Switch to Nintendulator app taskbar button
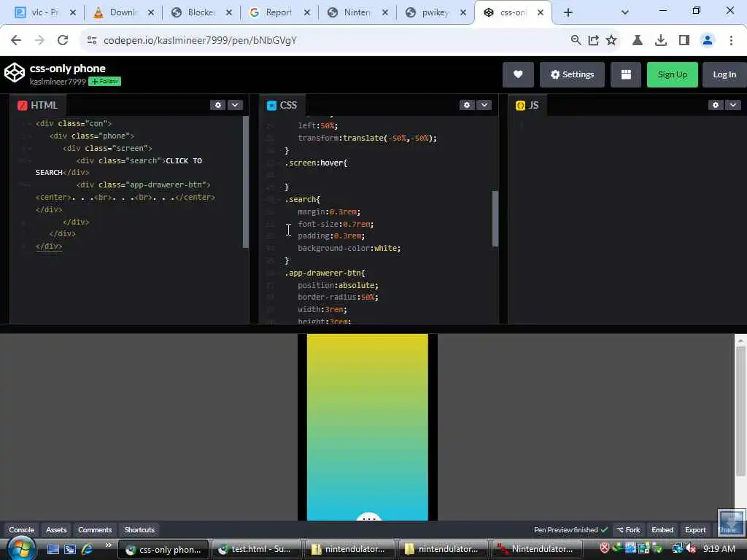The image size is (747, 560). click(536, 549)
